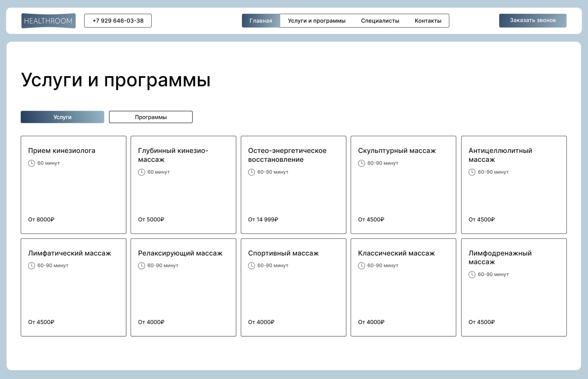Viewport: 588px width, 379px height.
Task: Click clock icon on Лимфодренажный массаж card
Action: [x=472, y=275]
